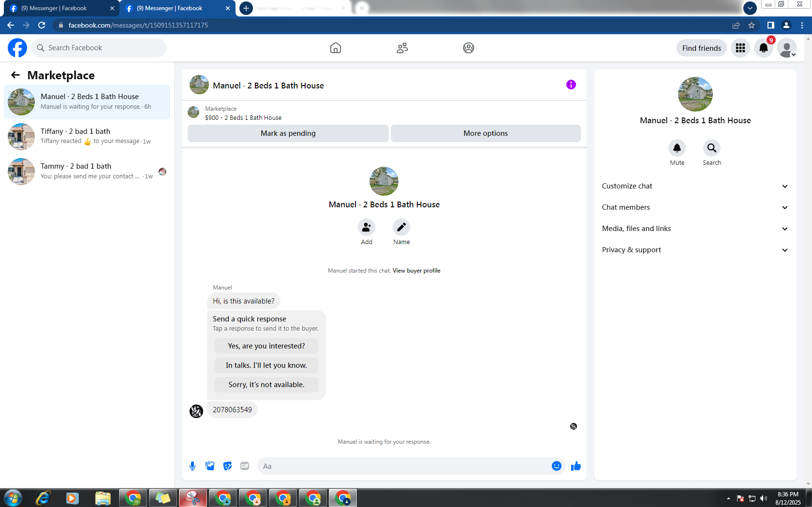Click the sender avatar beside 2078063549
This screenshot has height=507, width=812.
tap(196, 411)
